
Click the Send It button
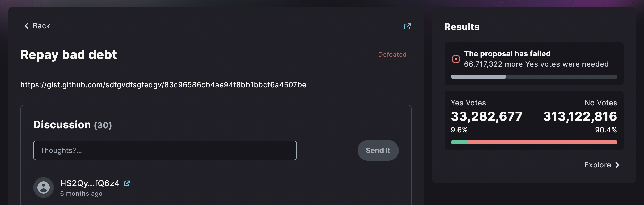click(x=378, y=150)
